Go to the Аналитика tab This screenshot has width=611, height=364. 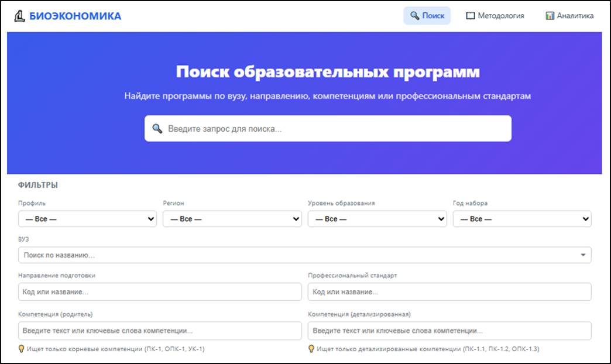coord(569,16)
